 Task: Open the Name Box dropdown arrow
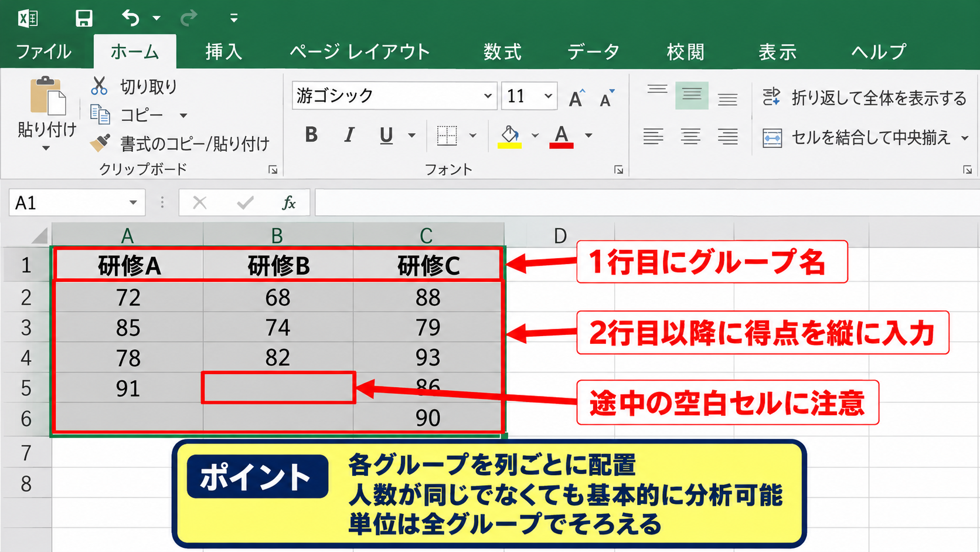pyautogui.click(x=133, y=203)
